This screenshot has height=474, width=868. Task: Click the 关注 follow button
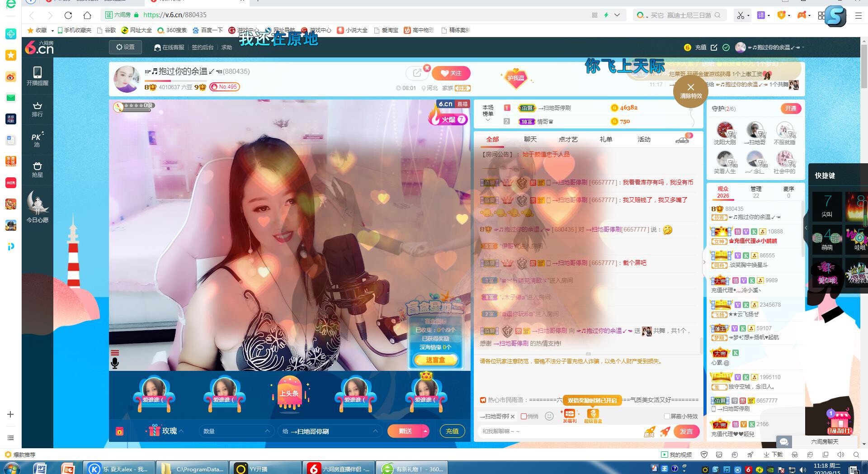point(451,73)
